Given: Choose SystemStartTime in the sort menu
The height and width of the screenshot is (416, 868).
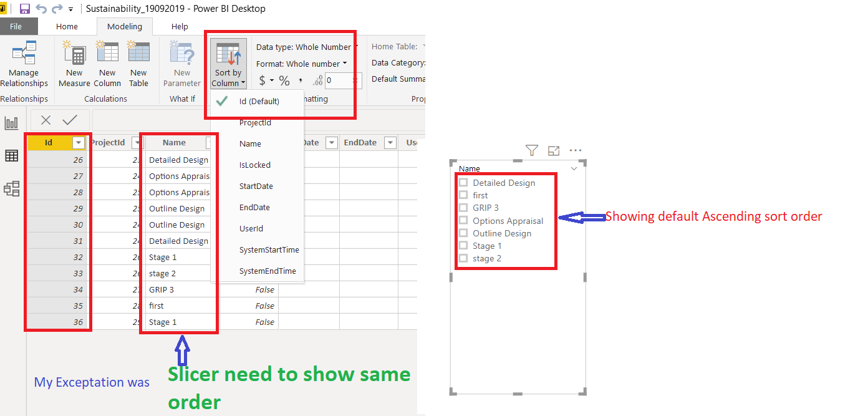Looking at the screenshot, I should coord(257,249).
